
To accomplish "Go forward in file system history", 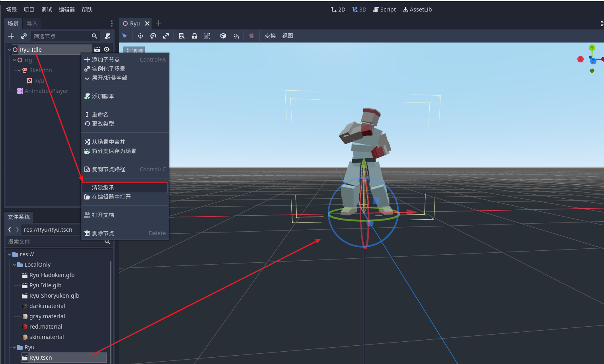I will [17, 230].
